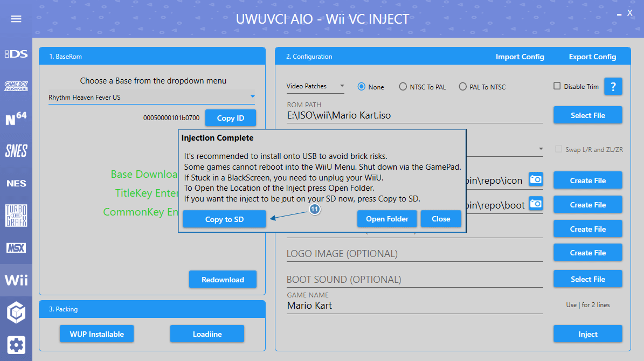This screenshot has height=361, width=644.
Task: Click Select File for the boot sound
Action: pyautogui.click(x=588, y=279)
